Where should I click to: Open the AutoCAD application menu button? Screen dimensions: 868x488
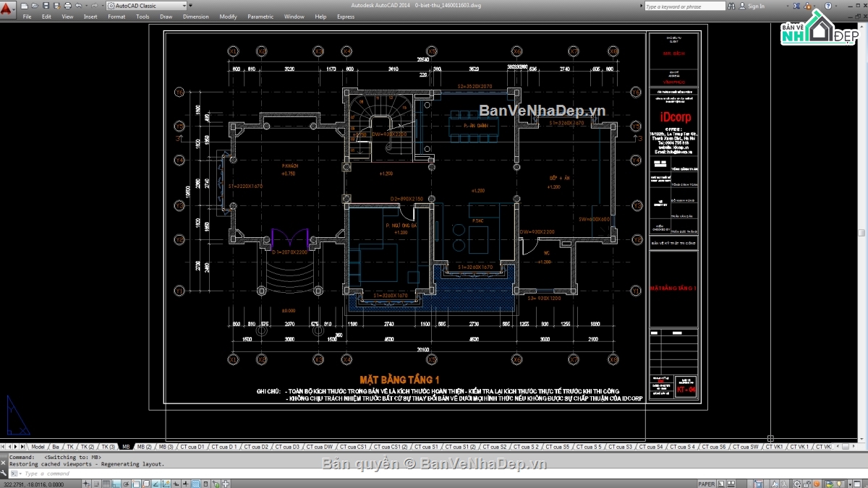click(x=8, y=9)
